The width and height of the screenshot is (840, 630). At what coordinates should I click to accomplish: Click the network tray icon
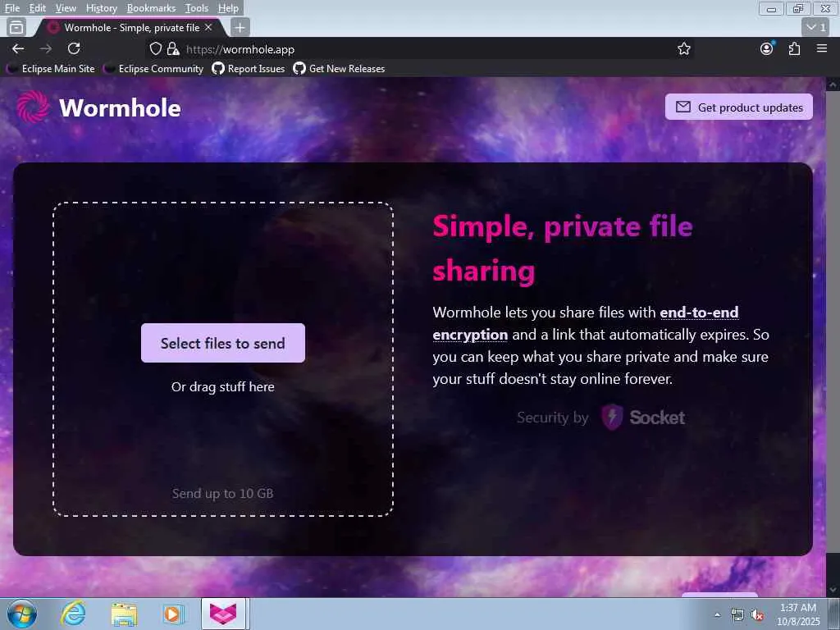pos(737,614)
